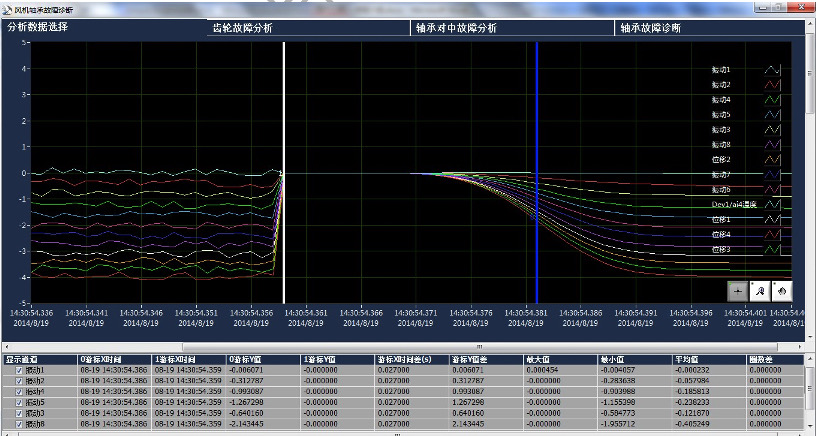Toggle the 振动2 channel checkbox

(18, 381)
